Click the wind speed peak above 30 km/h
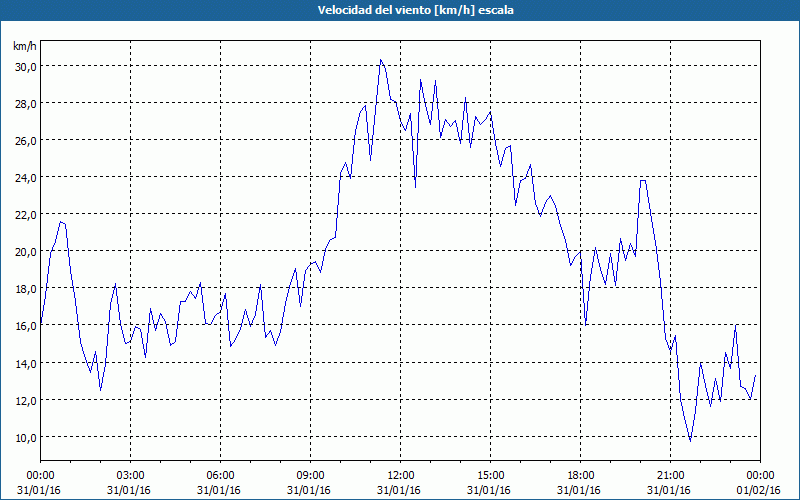Image resolution: width=800 pixels, height=500 pixels. [381, 60]
